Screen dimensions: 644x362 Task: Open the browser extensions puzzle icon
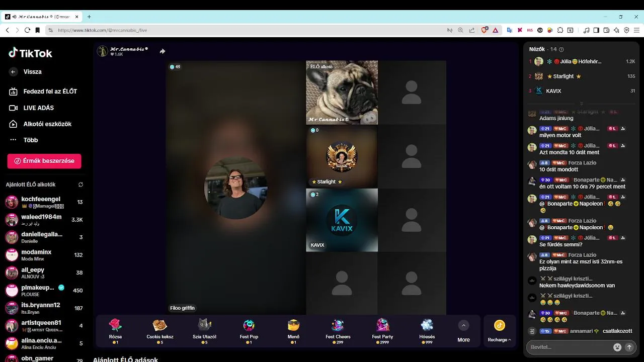pyautogui.click(x=560, y=30)
